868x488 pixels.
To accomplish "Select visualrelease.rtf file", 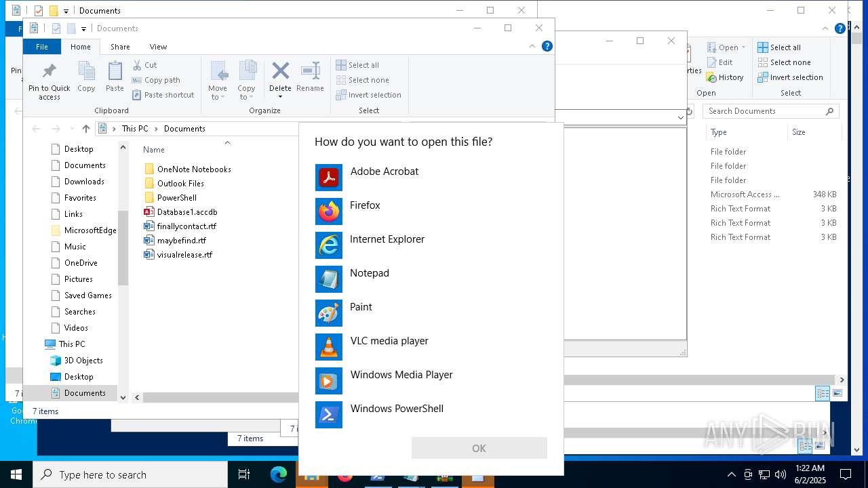I will click(178, 255).
